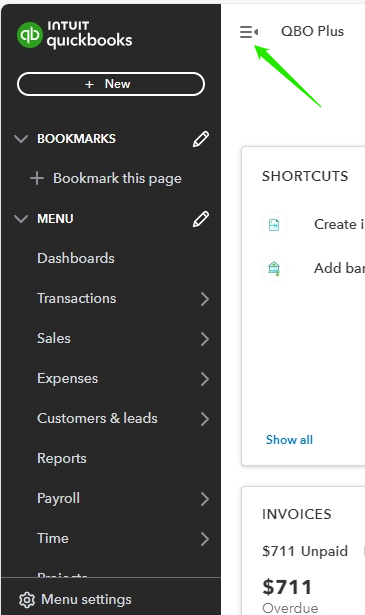Open Customers & leads menu item
The image size is (365, 615).
97,418
